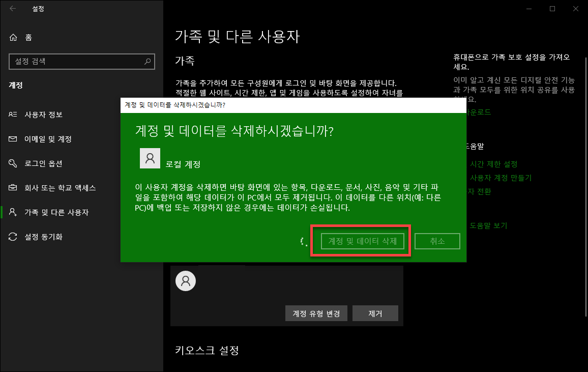Cancel deletion with the 취소 button
This screenshot has height=372, width=588.
[x=437, y=241]
